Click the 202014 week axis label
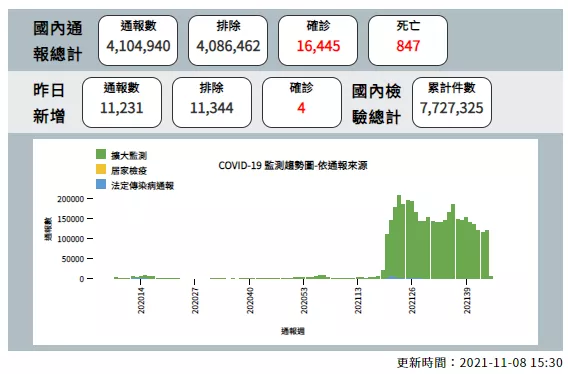The image size is (568, 374). tap(141, 300)
